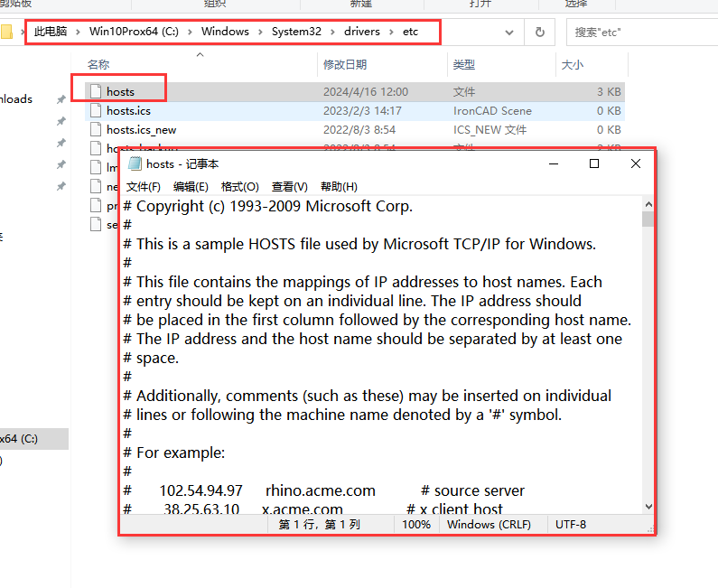Click the hosts.ics file icon

coord(96,111)
